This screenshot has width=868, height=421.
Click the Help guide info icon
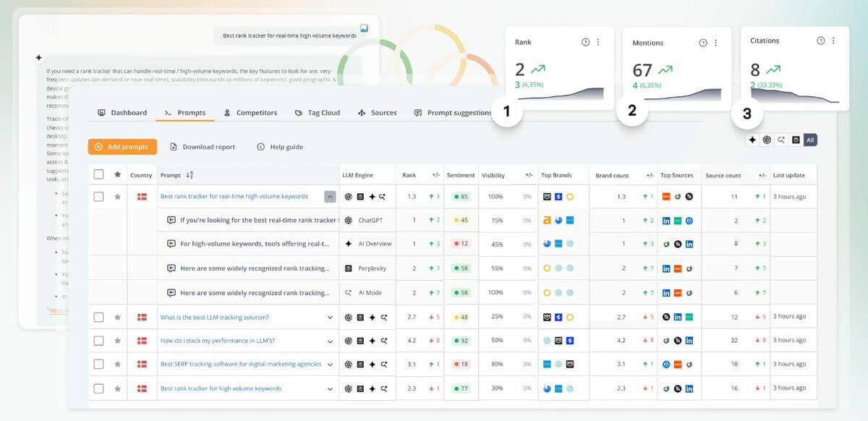pos(260,147)
